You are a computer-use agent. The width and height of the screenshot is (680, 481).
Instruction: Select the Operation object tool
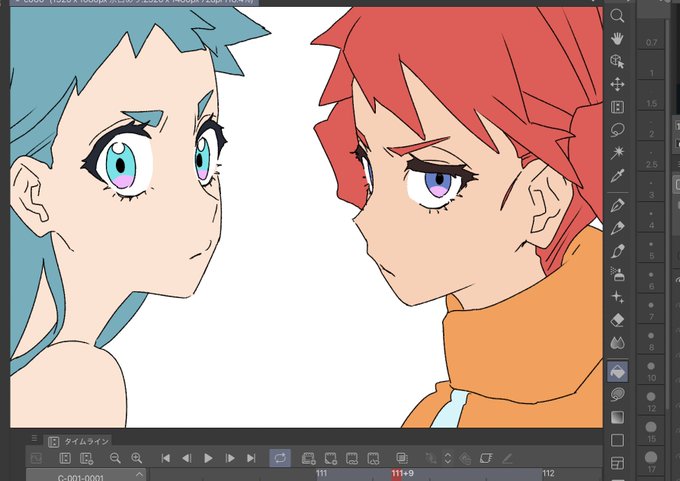(x=617, y=61)
